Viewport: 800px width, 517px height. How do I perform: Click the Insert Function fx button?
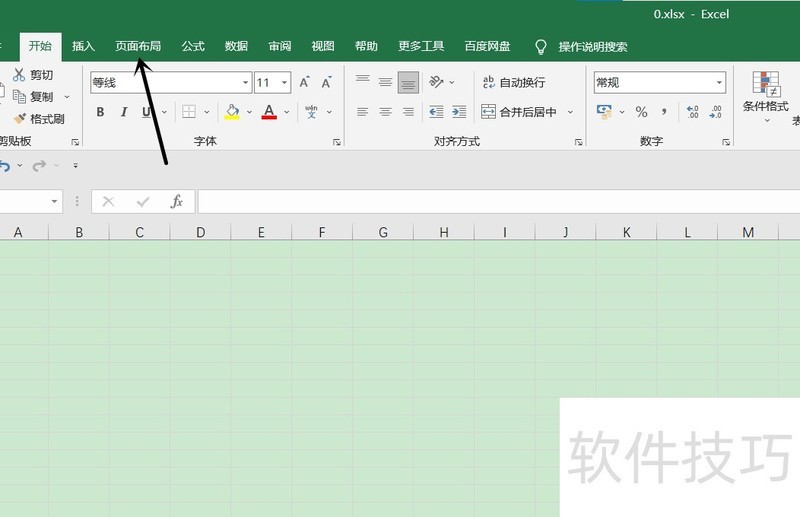pos(177,202)
